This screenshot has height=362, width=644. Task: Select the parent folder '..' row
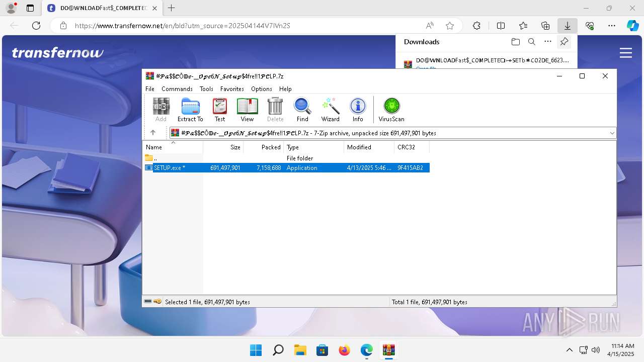point(287,158)
